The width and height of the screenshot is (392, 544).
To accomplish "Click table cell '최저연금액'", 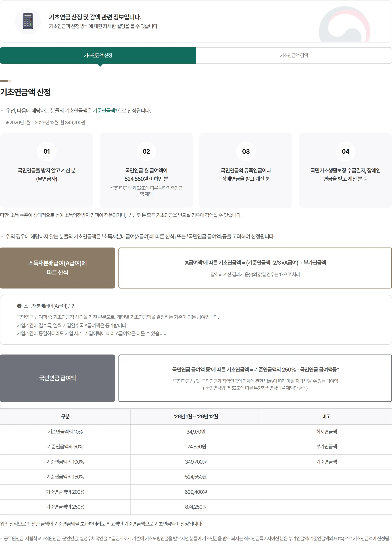I will (x=326, y=432).
